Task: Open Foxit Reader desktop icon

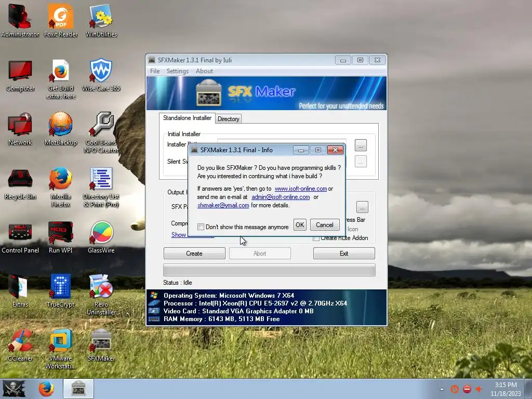Action: pos(61,21)
